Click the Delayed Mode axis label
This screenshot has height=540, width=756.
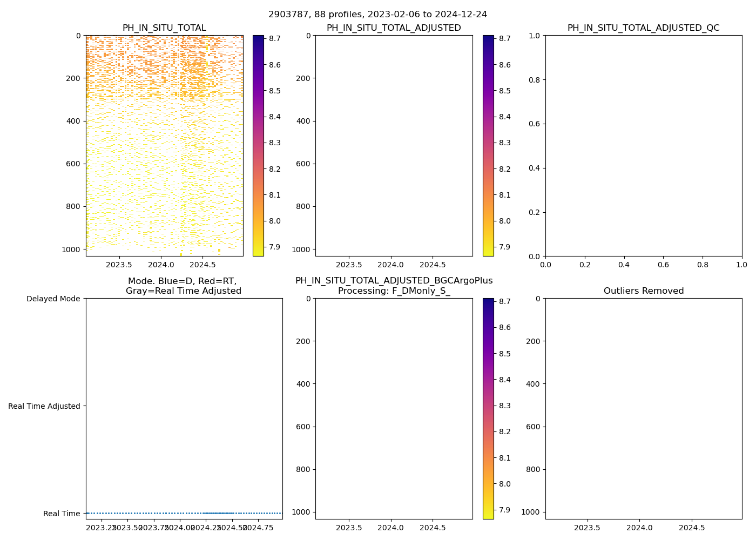[53, 299]
